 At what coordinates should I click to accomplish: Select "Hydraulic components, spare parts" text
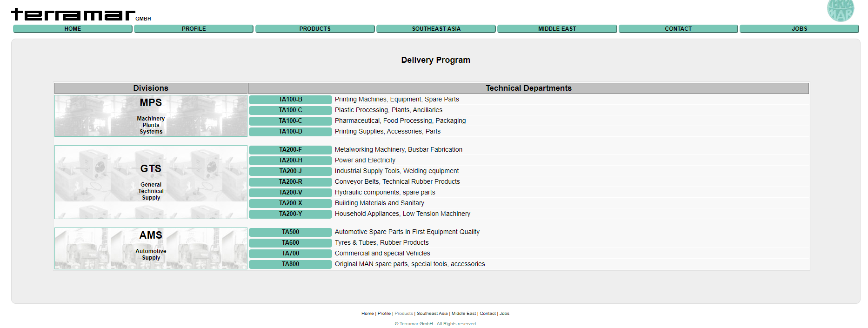coord(385,193)
